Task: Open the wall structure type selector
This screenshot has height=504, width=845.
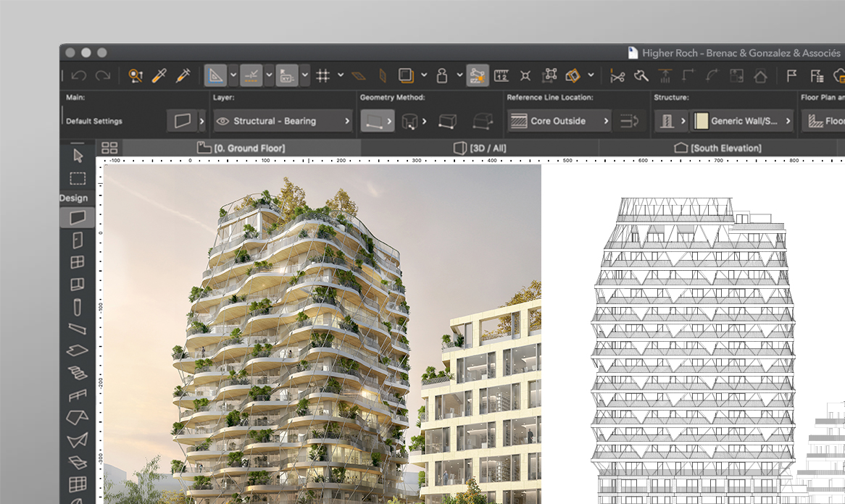Action: coord(672,121)
